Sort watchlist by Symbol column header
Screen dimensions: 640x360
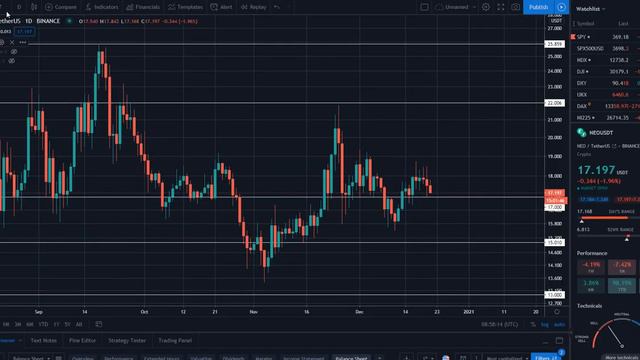585,24
